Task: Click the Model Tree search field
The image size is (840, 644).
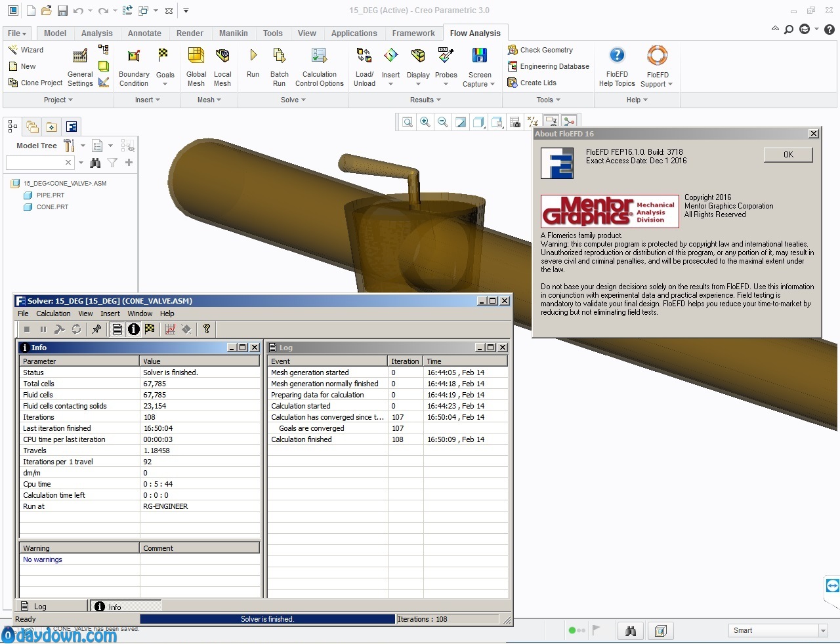Action: [39, 162]
